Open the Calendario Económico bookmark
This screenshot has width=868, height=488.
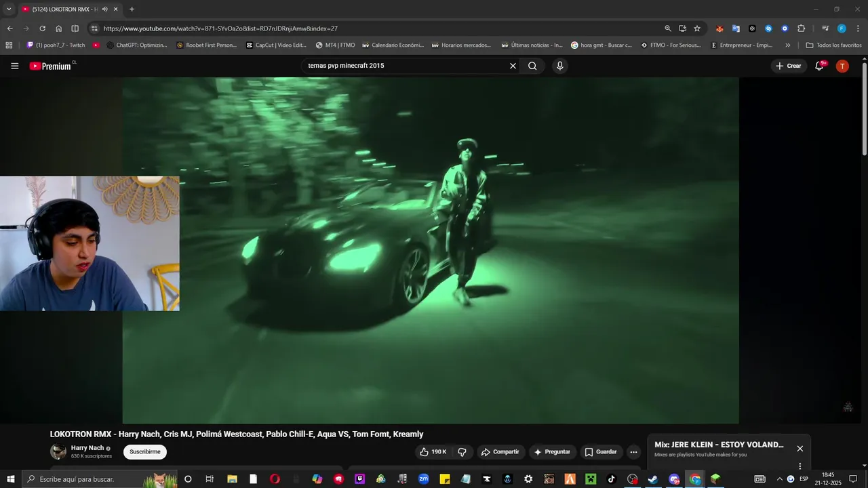coord(393,45)
